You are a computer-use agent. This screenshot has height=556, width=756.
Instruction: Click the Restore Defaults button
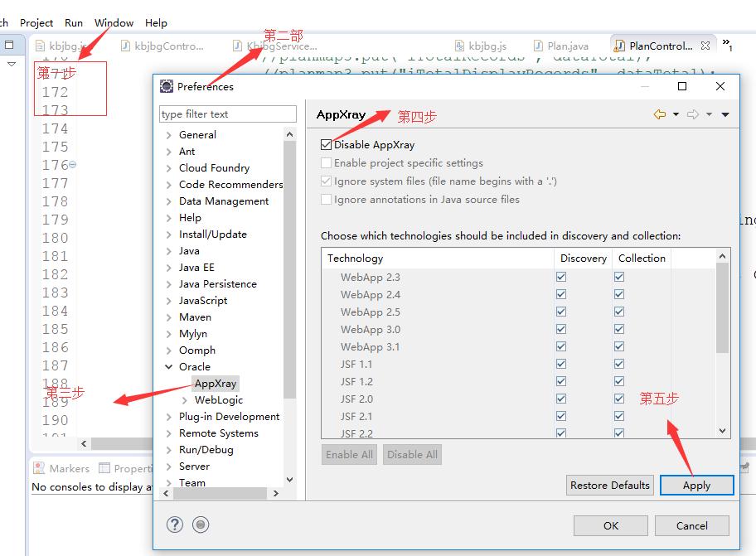pyautogui.click(x=610, y=485)
